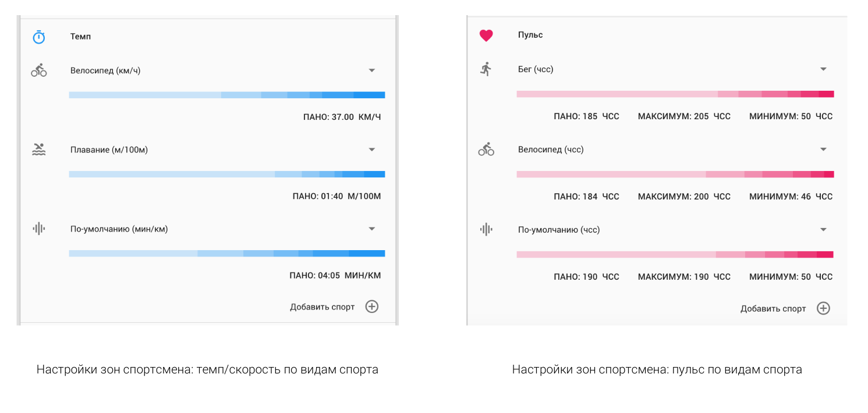
Task: Open the По-умолчанию (мин/км) dropdown arrow
Action: pyautogui.click(x=372, y=229)
